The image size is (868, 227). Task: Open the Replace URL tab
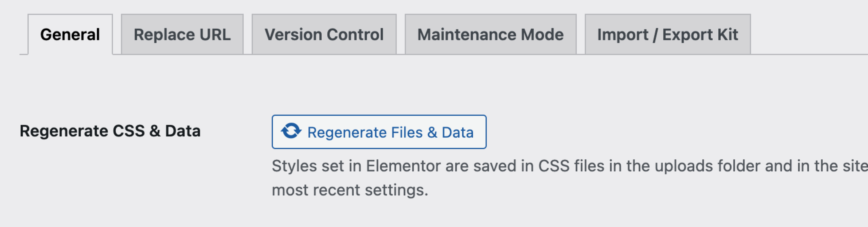pos(182,34)
